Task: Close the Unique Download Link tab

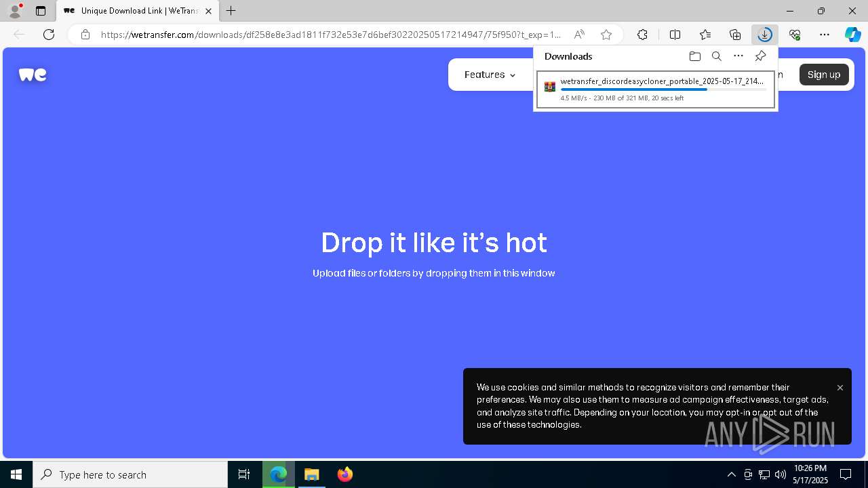Action: [208, 11]
